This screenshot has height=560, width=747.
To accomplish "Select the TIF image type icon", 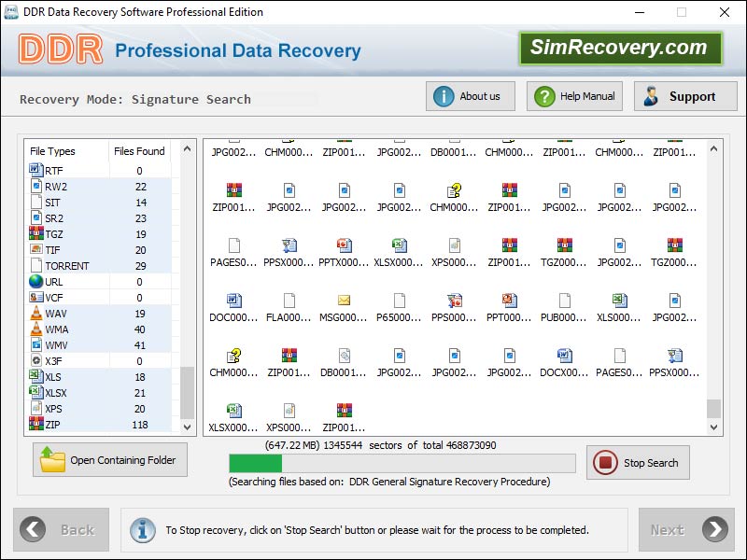I will pos(36,249).
